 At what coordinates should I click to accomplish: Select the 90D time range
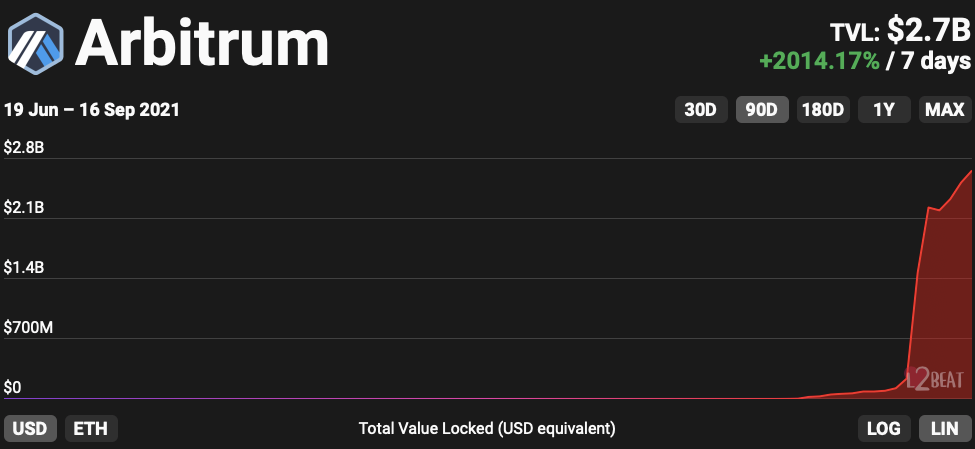[x=762, y=110]
